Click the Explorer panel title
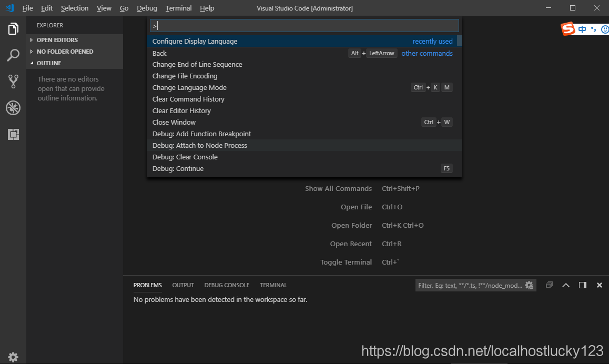The height and width of the screenshot is (364, 609). click(x=50, y=25)
